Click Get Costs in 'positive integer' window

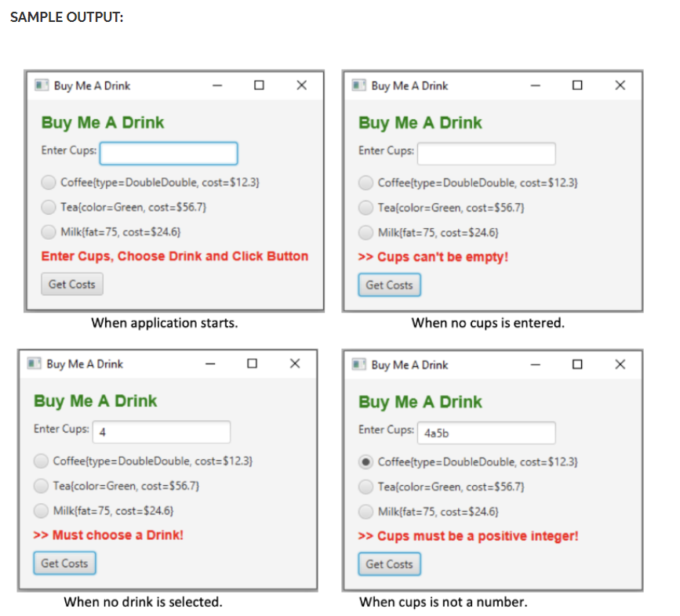pos(389,563)
